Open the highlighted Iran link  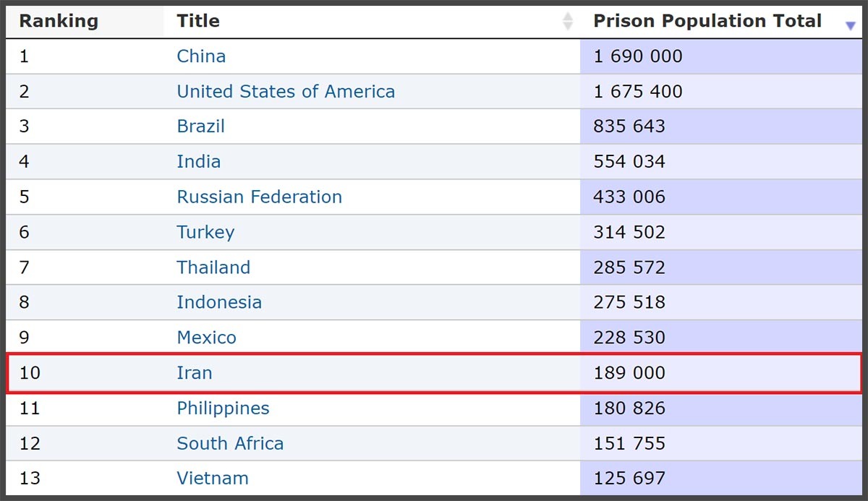(195, 373)
